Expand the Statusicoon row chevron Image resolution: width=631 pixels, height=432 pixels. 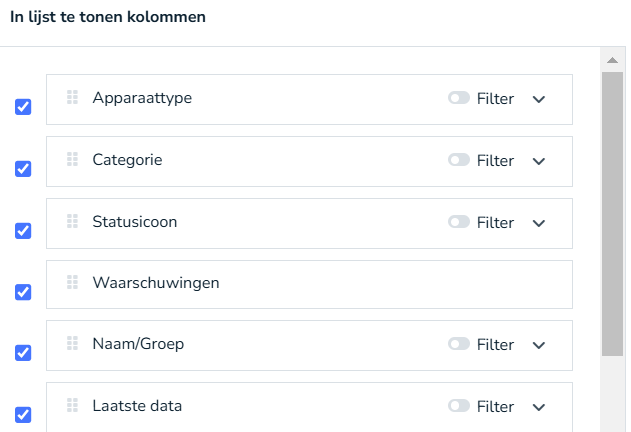(x=539, y=223)
